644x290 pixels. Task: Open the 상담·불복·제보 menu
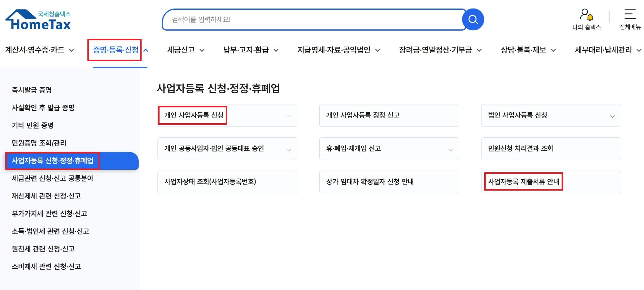[x=527, y=50]
